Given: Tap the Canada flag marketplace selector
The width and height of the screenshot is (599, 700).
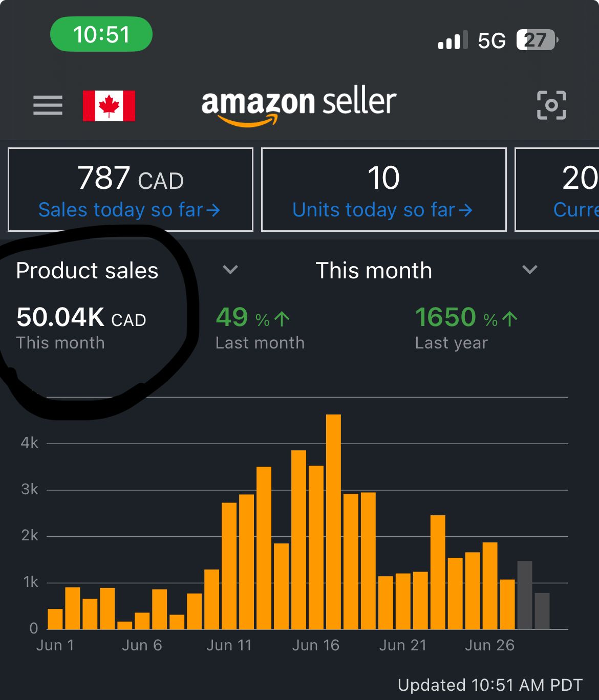Looking at the screenshot, I should [109, 105].
